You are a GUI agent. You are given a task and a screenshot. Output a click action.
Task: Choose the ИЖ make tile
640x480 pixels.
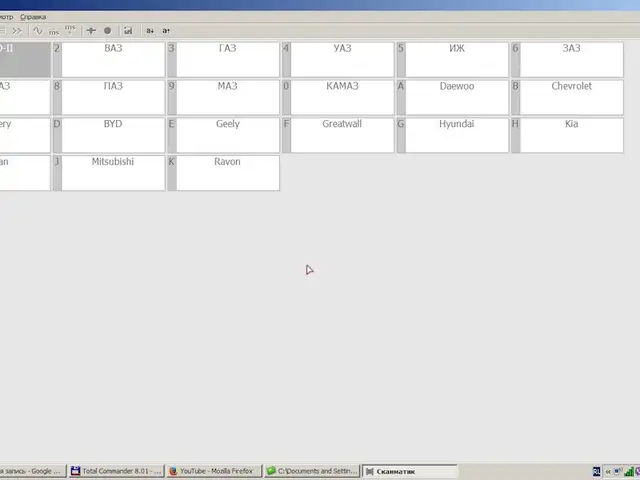453,60
